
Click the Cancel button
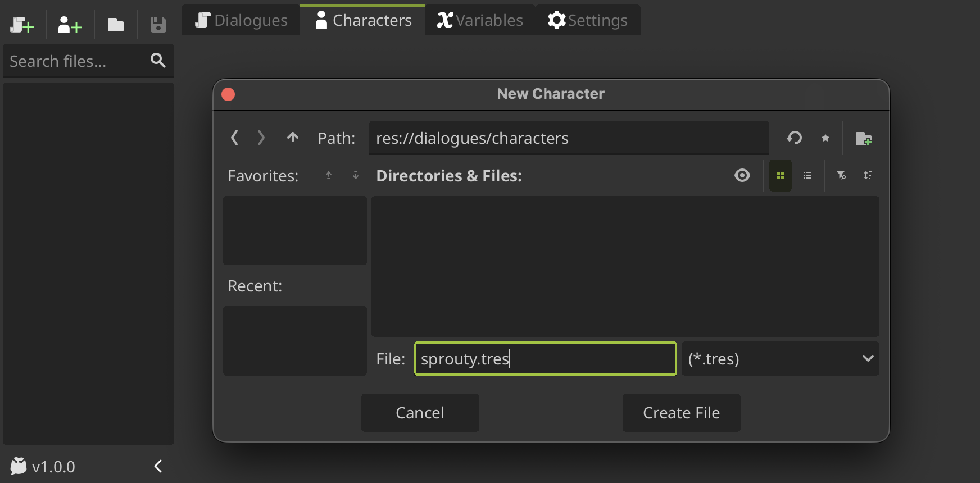420,413
